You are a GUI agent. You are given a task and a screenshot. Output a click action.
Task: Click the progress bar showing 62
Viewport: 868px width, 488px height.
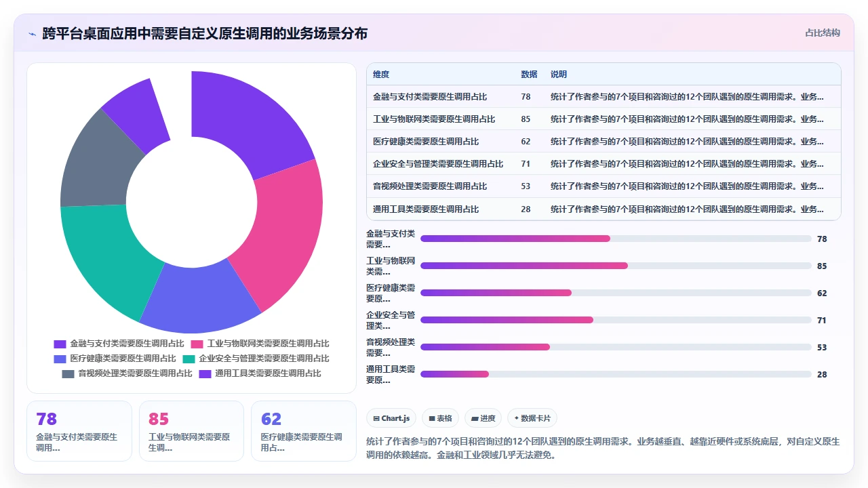(616, 293)
